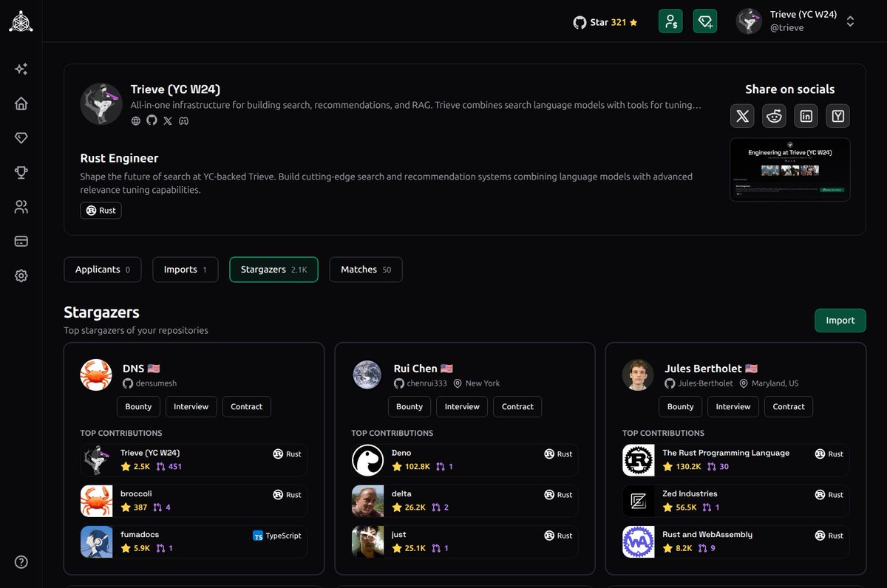Open Trieve (YC W24) contribution row
887x588 pixels.
(x=194, y=460)
